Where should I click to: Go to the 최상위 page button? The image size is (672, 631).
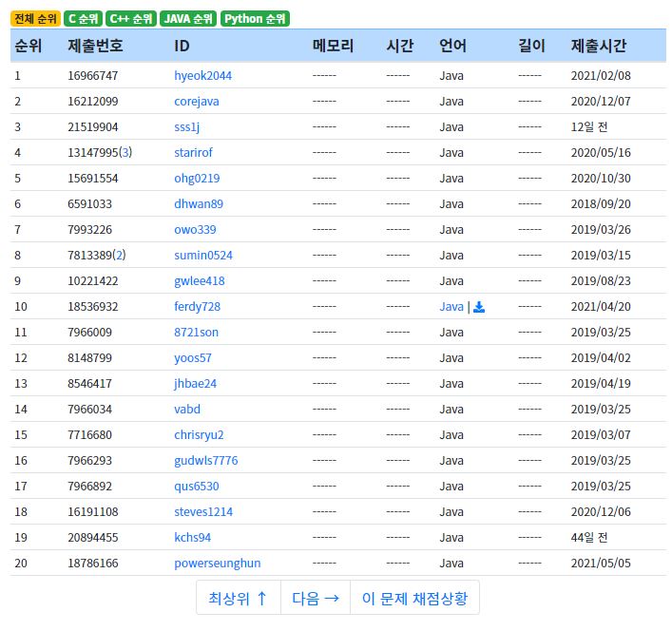click(x=239, y=598)
